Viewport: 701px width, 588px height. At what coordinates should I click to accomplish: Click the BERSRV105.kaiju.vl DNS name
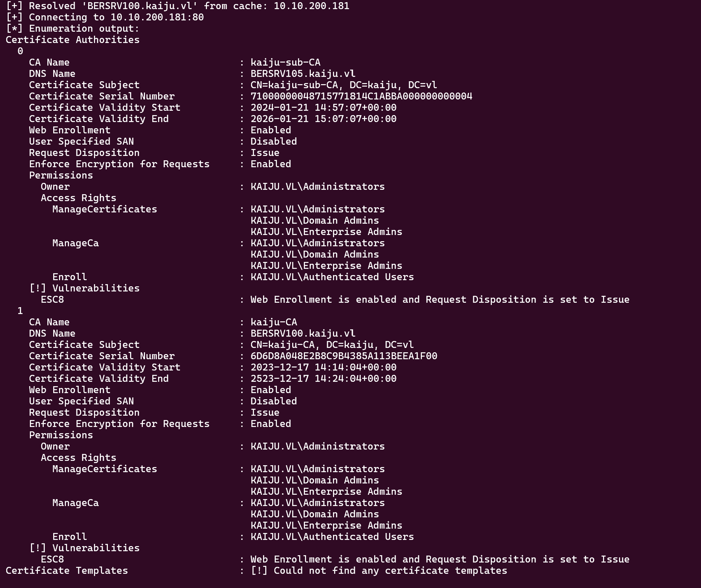(303, 74)
